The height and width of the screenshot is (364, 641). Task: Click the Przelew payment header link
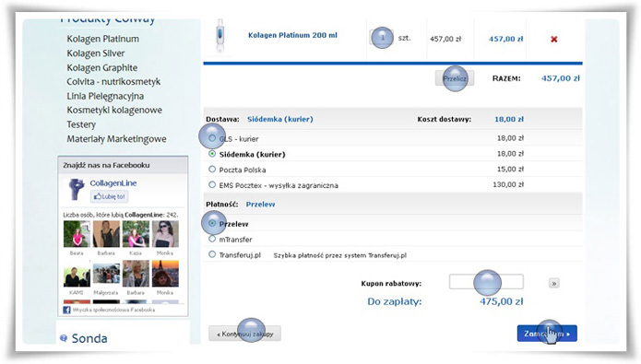(260, 205)
